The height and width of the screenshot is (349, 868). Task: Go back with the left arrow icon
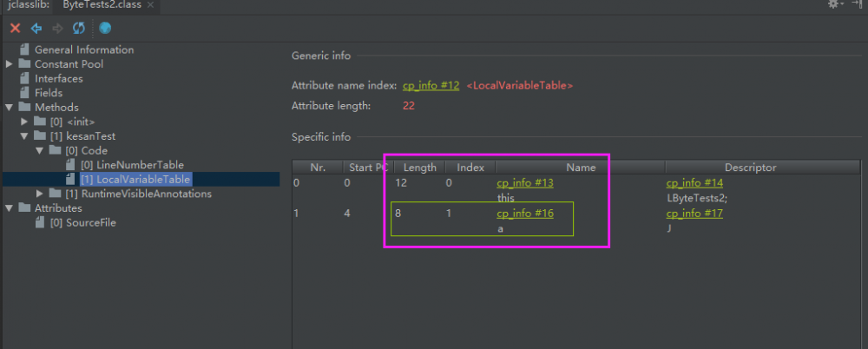(36, 28)
